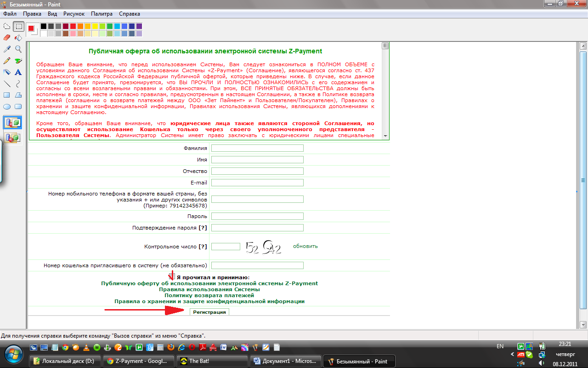Set transparent selection mode option

coord(13,137)
